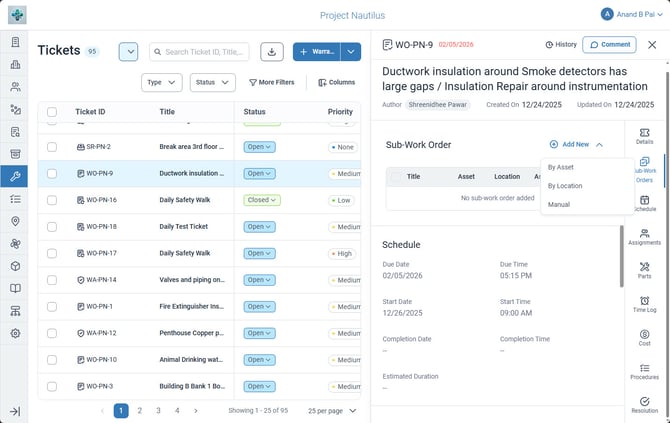Open the location pin icon in sidebar
670x423 pixels.
click(15, 221)
